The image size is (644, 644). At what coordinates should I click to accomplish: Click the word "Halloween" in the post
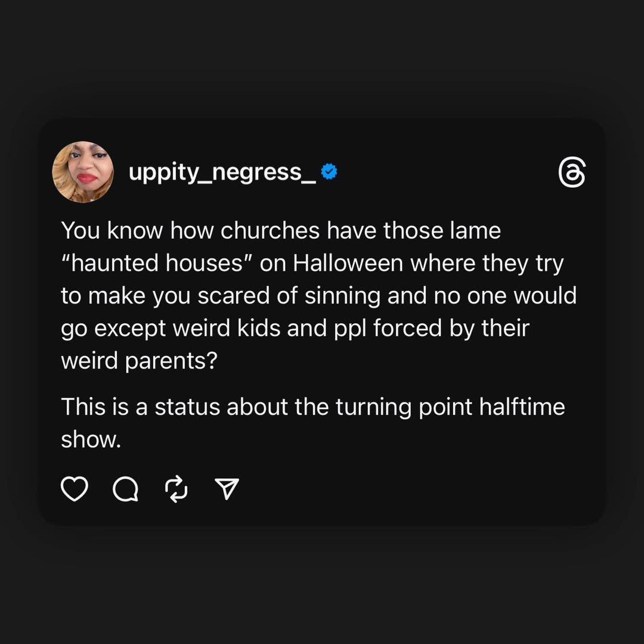coord(348,264)
